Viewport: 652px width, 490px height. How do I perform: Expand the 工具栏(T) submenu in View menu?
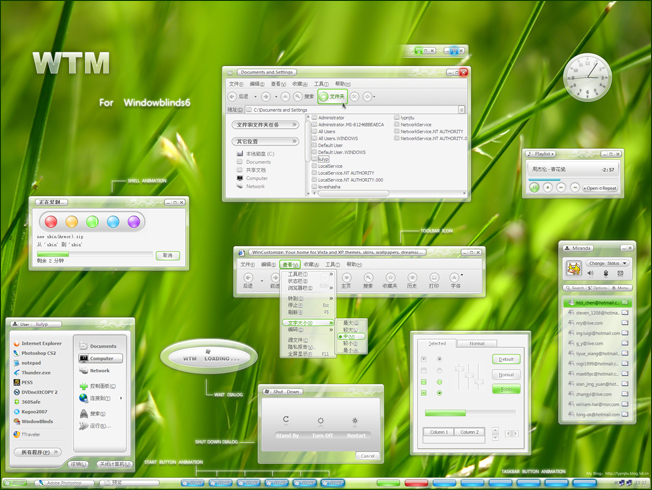click(308, 274)
